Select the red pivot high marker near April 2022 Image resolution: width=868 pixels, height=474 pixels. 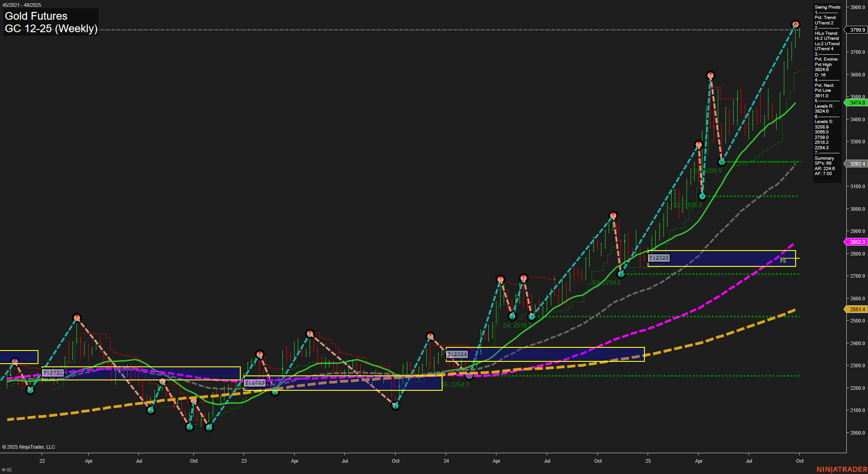pyautogui.click(x=77, y=318)
